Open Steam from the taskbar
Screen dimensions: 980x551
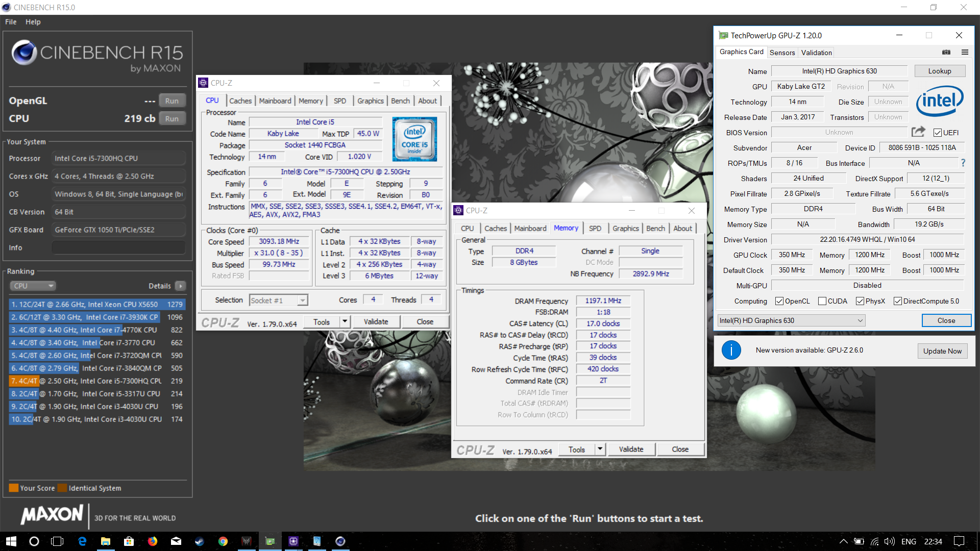200,541
